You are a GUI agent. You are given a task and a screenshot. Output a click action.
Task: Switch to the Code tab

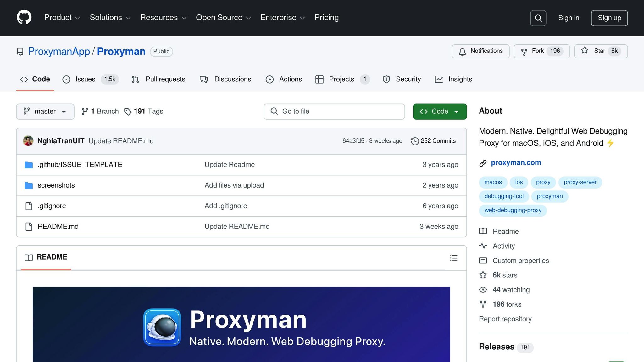[x=35, y=79]
